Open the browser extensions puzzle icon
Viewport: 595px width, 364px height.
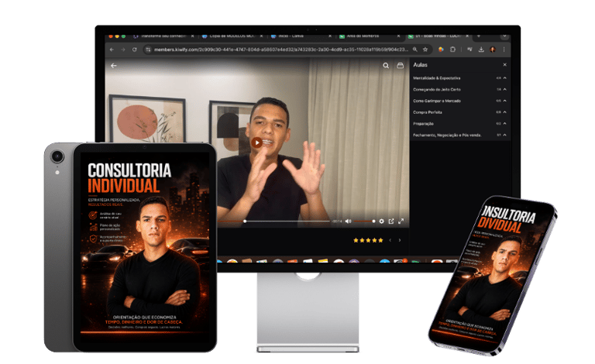pos(452,50)
